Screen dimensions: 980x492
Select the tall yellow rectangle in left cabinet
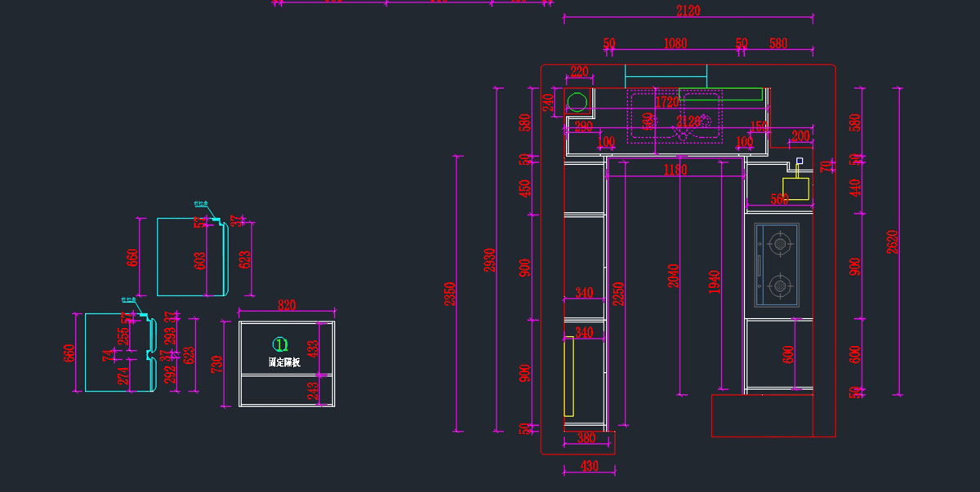tap(568, 376)
